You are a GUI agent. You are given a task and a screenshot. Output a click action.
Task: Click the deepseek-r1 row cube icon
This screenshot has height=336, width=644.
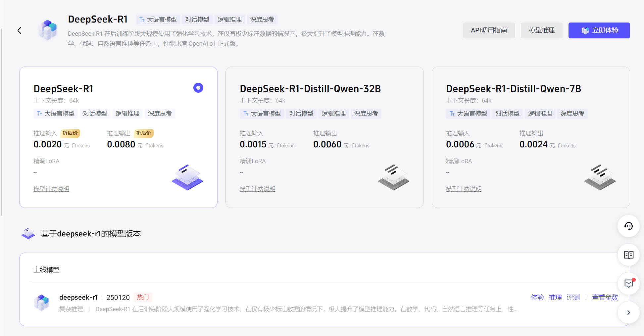pos(42,303)
